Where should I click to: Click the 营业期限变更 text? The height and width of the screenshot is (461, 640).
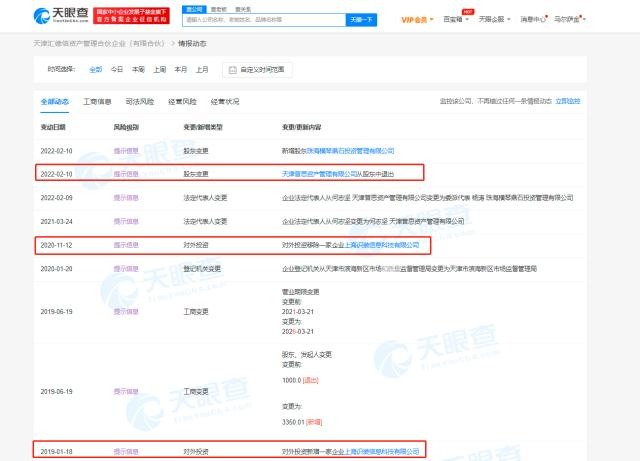[x=300, y=292]
